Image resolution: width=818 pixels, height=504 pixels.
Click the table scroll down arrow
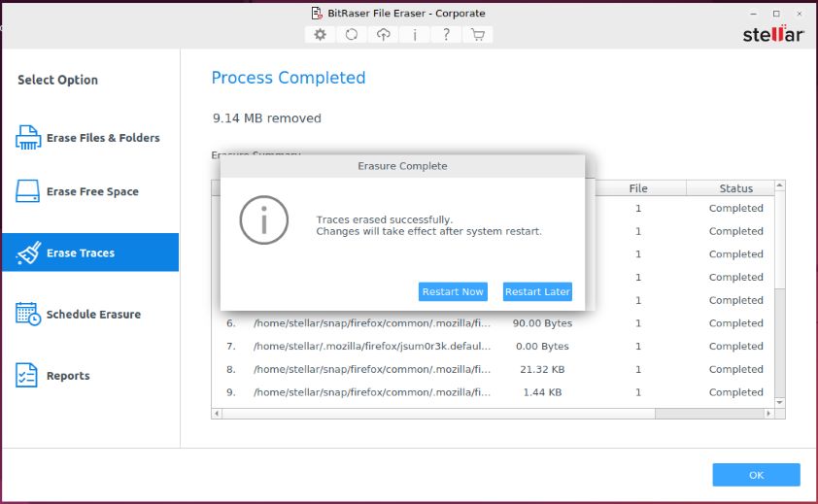[780, 403]
